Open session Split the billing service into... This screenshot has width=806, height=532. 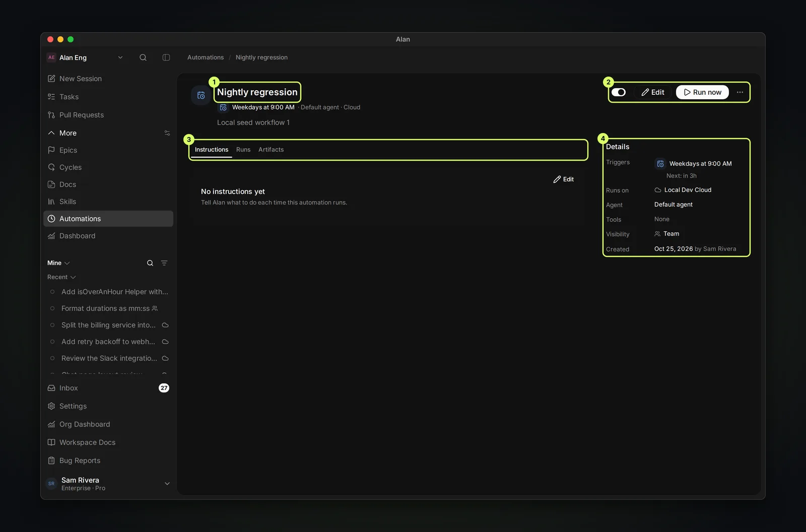click(108, 325)
